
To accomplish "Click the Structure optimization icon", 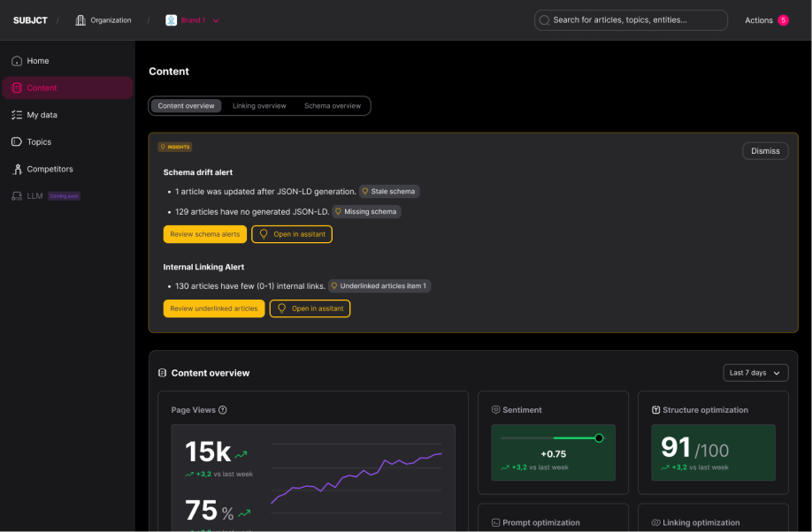I will (655, 410).
